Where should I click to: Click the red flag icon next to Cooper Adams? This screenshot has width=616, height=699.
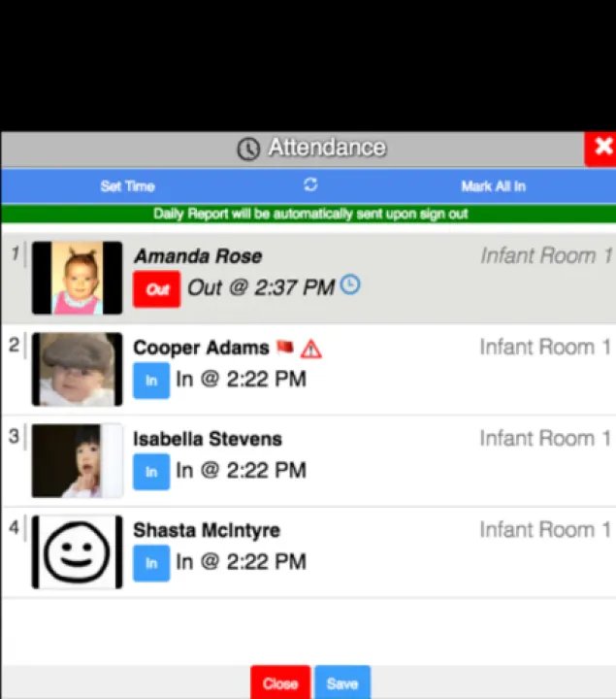[x=284, y=348]
